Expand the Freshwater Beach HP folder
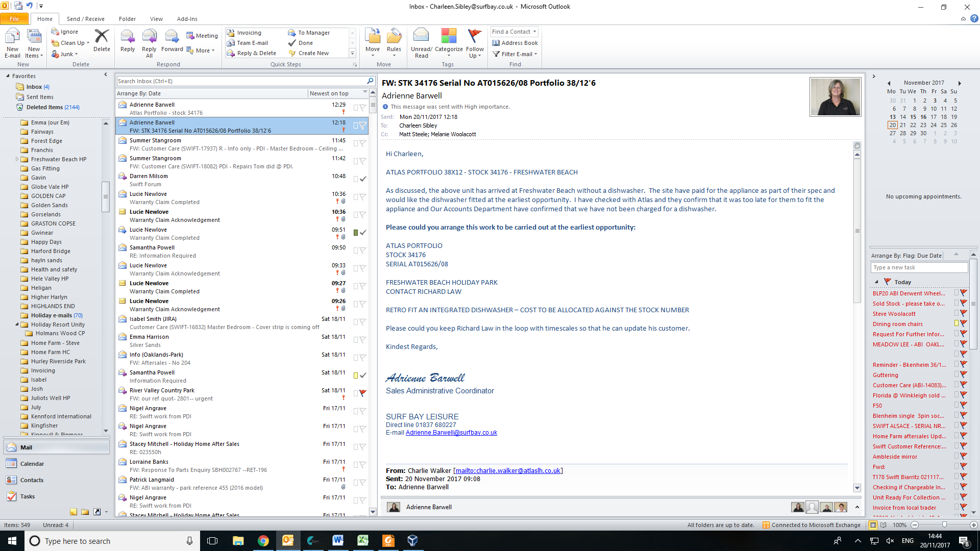980x551 pixels. point(17,159)
